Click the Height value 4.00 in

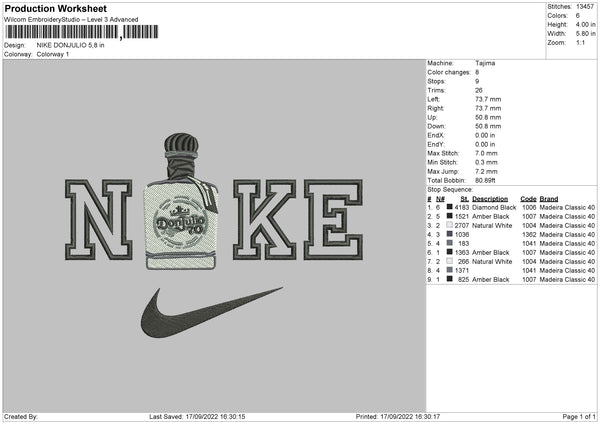585,24
